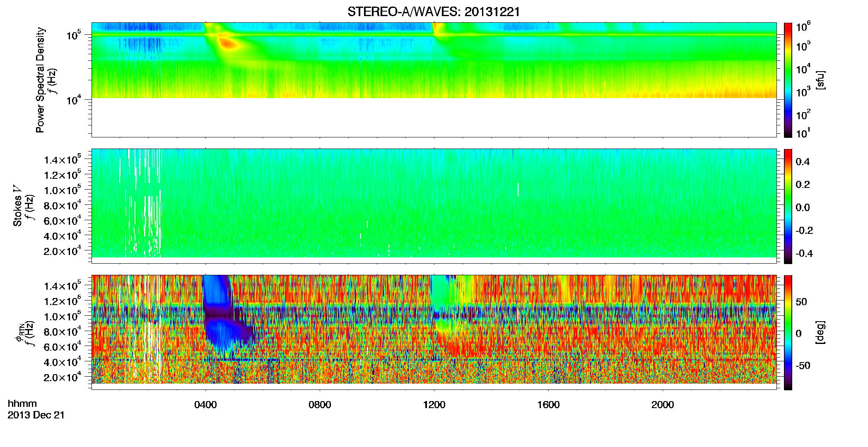
Task: Click the 2000 time tick label
Action: coord(663,405)
